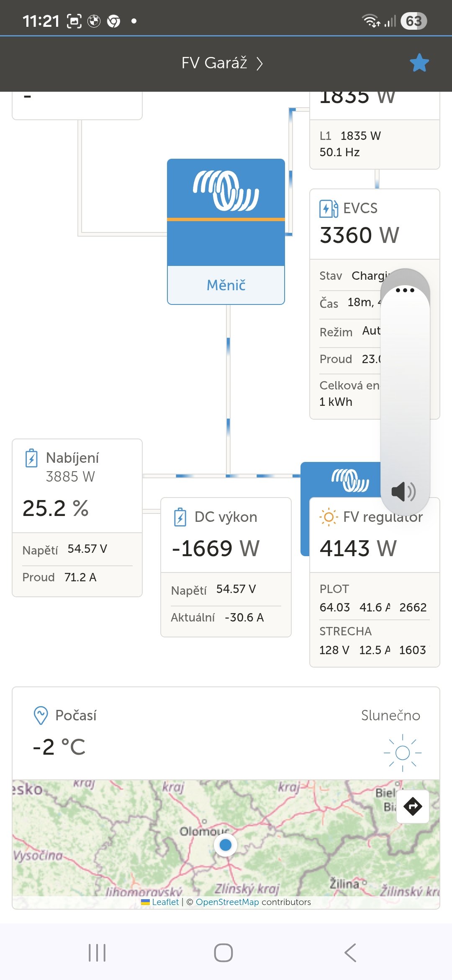Image resolution: width=452 pixels, height=980 pixels.
Task: Select the 25.2 % battery charge card
Action: tap(77, 508)
